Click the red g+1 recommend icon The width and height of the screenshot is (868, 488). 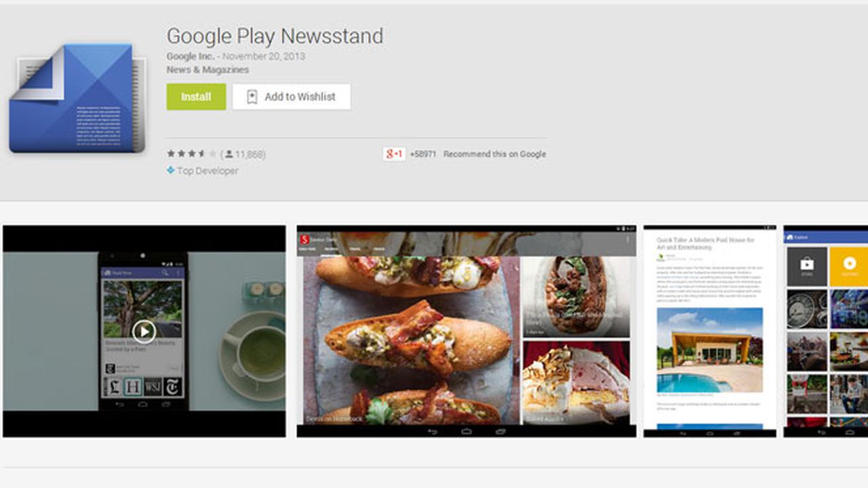pyautogui.click(x=393, y=154)
